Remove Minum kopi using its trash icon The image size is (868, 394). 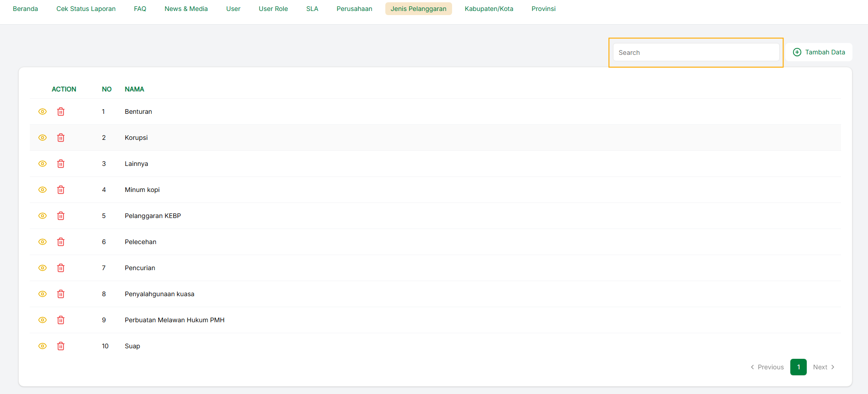tap(61, 190)
